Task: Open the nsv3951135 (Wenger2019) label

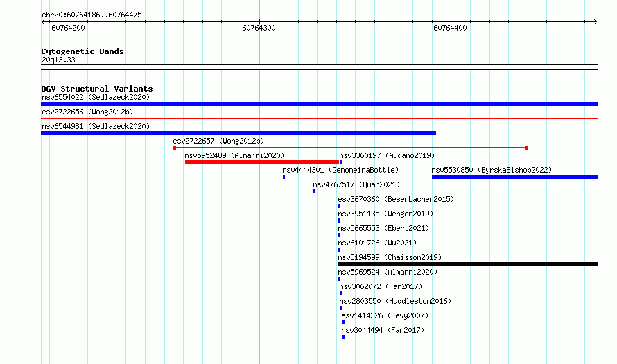Action: [x=385, y=214]
